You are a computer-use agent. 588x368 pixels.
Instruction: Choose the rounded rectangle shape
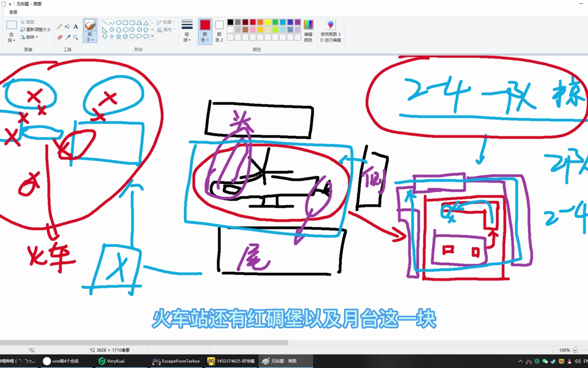[x=132, y=23]
